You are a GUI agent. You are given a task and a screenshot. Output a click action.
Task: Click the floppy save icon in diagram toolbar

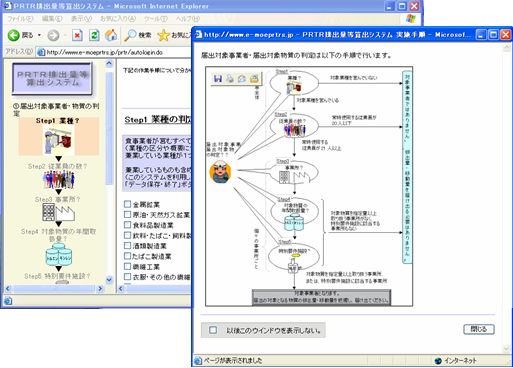(218, 79)
